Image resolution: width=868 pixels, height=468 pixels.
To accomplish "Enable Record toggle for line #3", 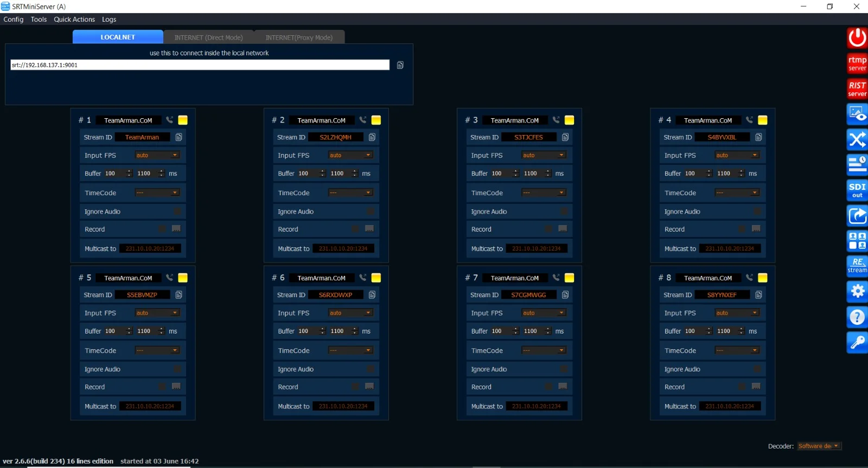I will coord(548,229).
